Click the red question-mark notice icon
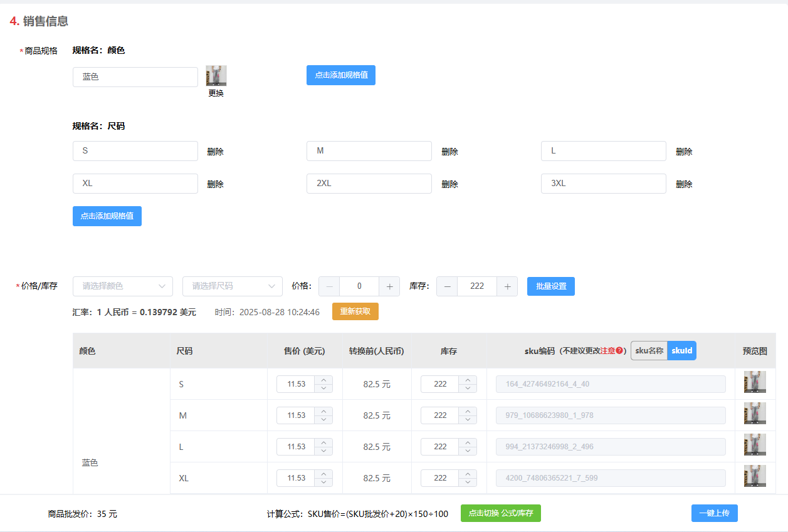Viewport: 788px width, 532px height. click(x=620, y=351)
